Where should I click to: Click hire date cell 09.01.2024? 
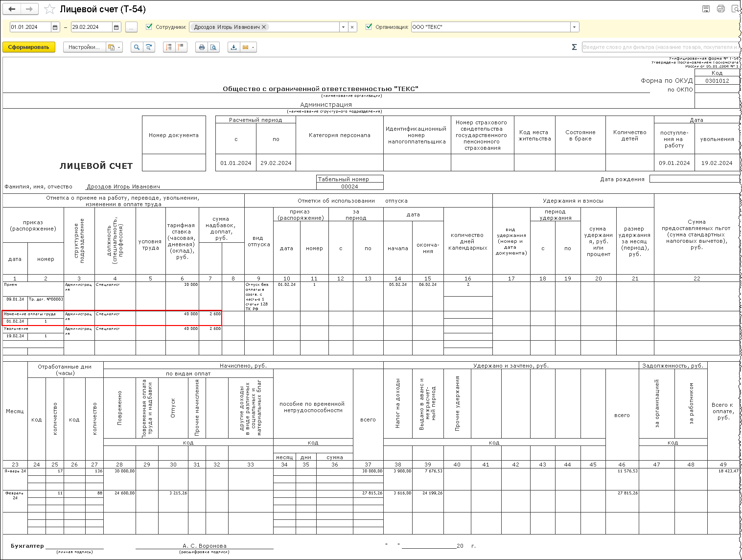pos(674,163)
